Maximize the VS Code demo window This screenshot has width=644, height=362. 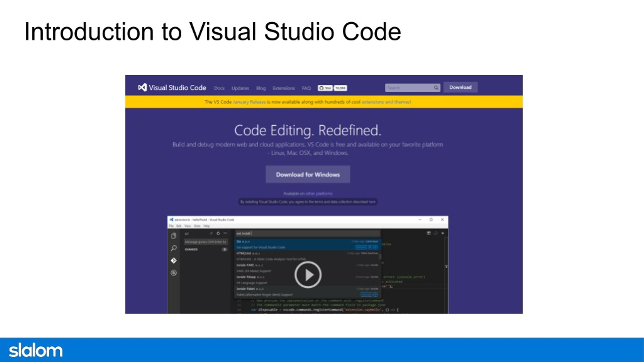(x=431, y=220)
